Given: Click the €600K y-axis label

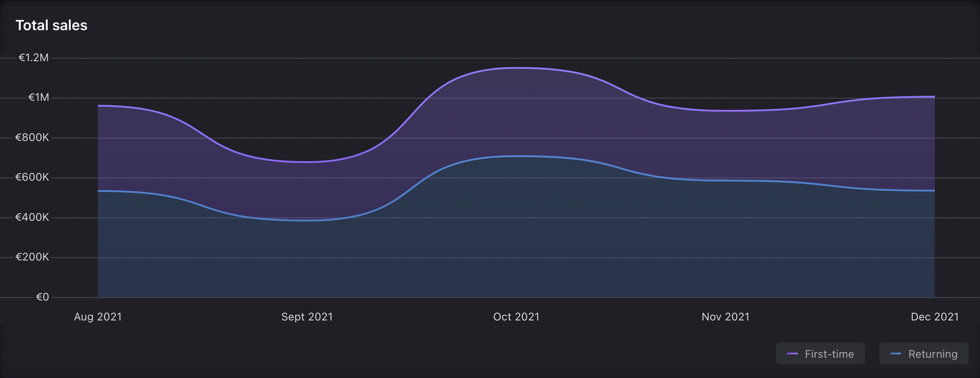Looking at the screenshot, I should point(32,177).
